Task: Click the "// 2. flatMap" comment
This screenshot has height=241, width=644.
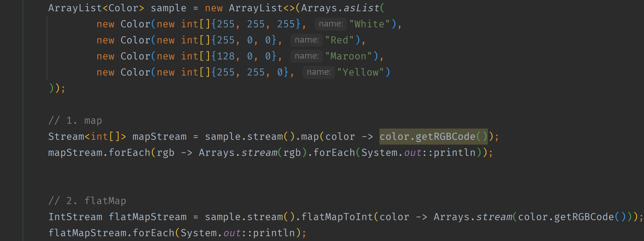Action: (x=87, y=201)
